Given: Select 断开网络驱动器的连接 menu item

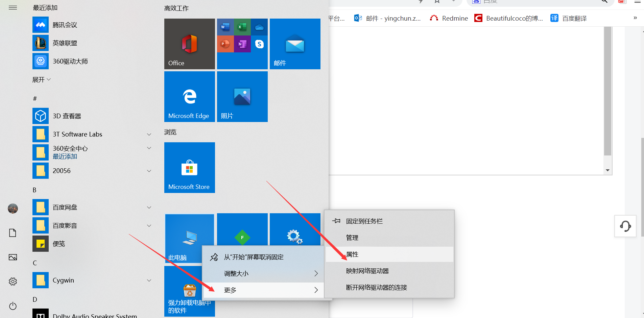Looking at the screenshot, I should click(389, 287).
